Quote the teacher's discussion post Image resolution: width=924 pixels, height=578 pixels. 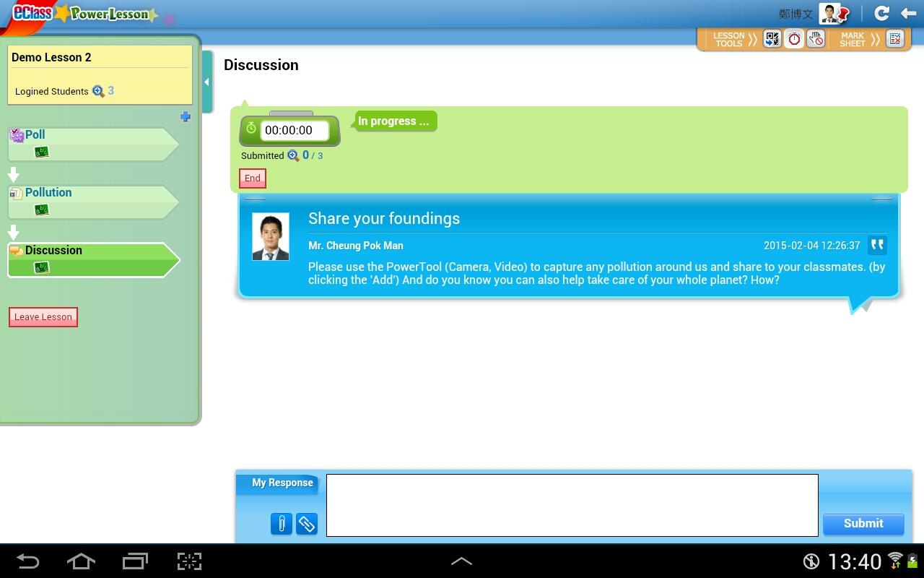point(877,245)
